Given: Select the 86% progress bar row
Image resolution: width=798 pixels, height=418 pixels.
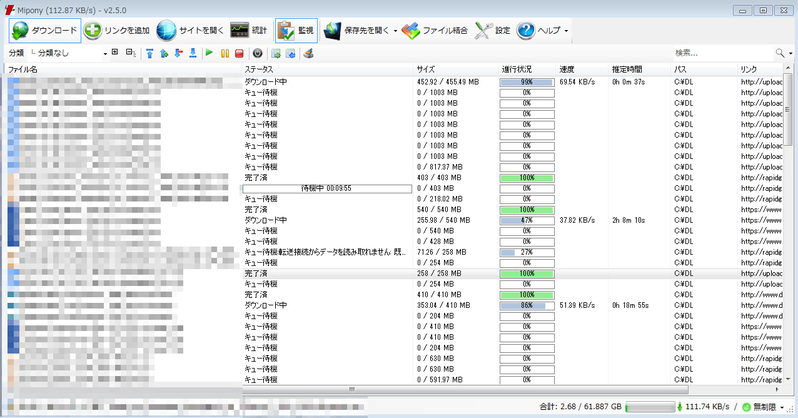Looking at the screenshot, I should pos(527,305).
